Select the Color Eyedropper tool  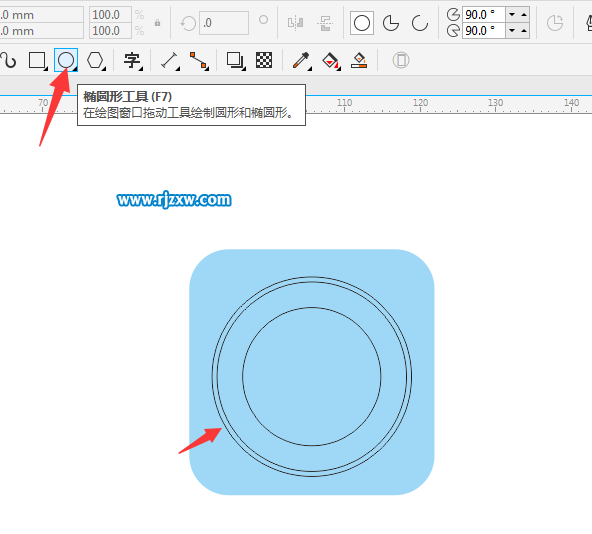(x=301, y=60)
